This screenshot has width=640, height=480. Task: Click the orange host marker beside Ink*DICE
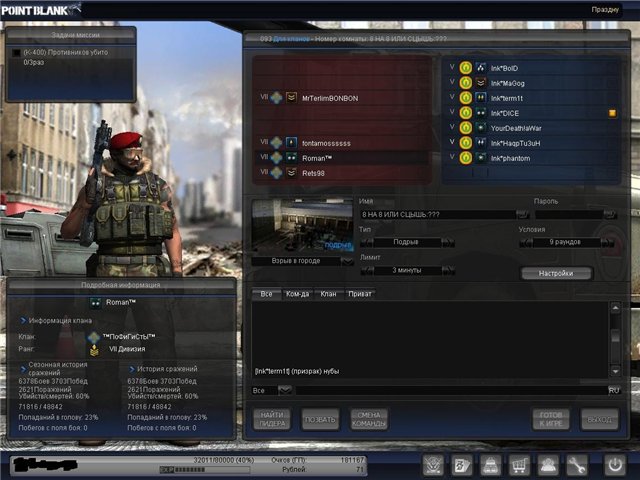tap(612, 113)
